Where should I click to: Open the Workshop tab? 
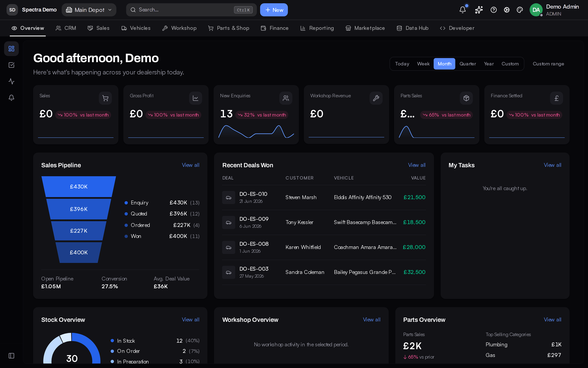(x=179, y=28)
